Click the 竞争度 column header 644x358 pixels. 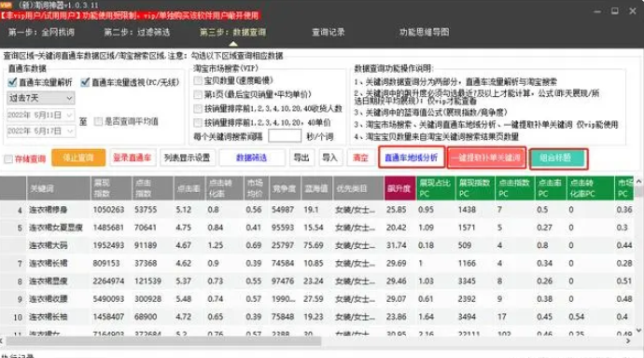pos(285,188)
